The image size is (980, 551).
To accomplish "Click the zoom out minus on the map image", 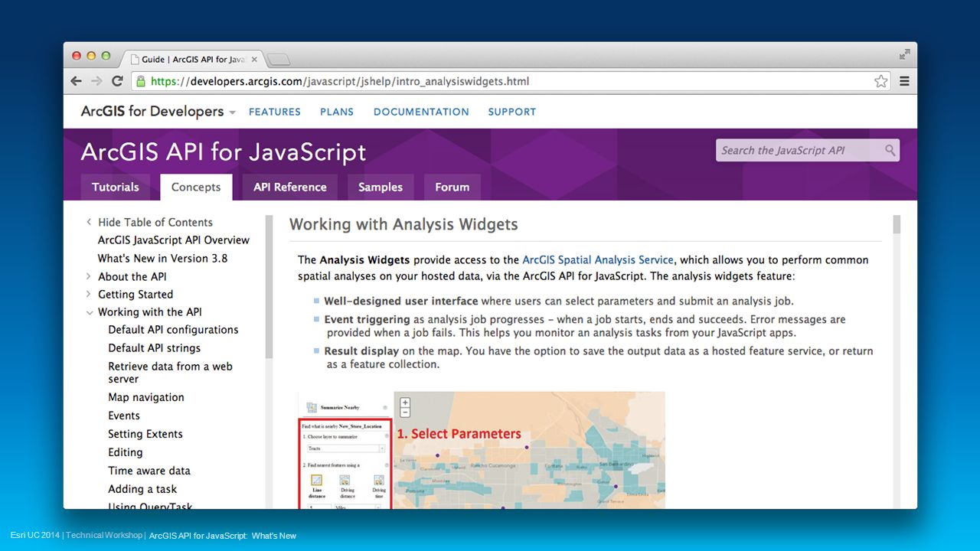I will click(405, 412).
